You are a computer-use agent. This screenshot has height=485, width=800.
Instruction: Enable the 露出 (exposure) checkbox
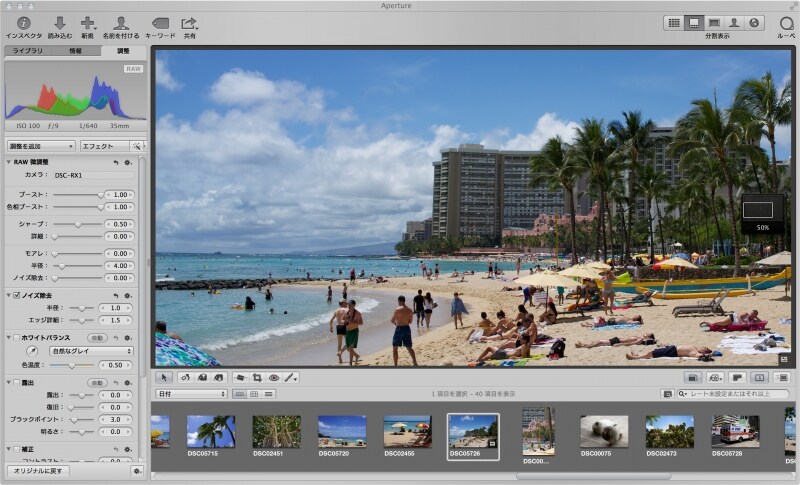[x=17, y=382]
